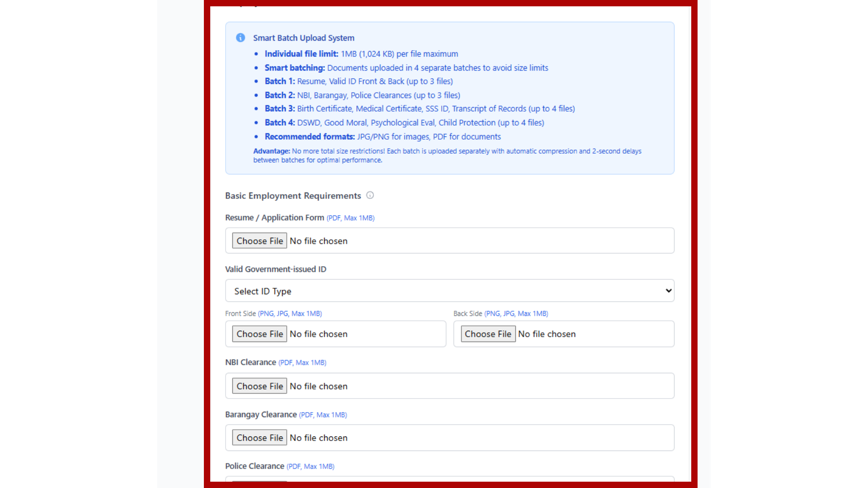Choose File for Barangay Clearance
Viewport: 868px width, 488px height.
(x=259, y=438)
